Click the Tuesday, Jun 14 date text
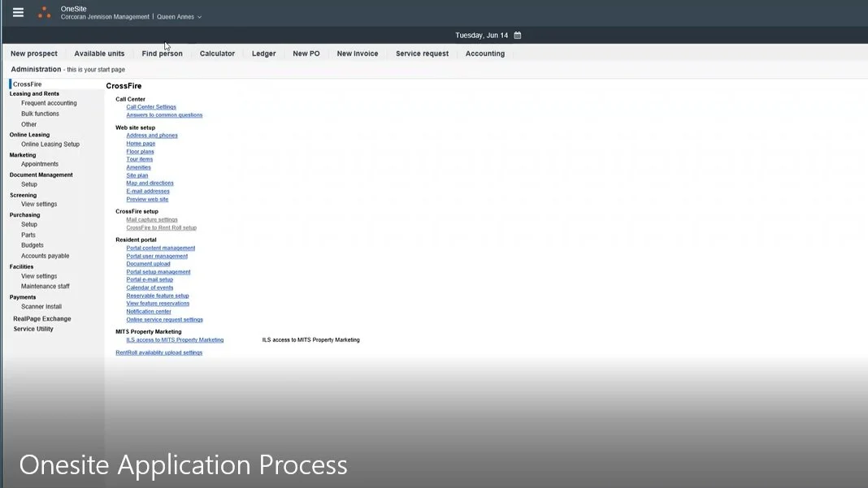Screen dimensions: 868x488 [x=482, y=36]
